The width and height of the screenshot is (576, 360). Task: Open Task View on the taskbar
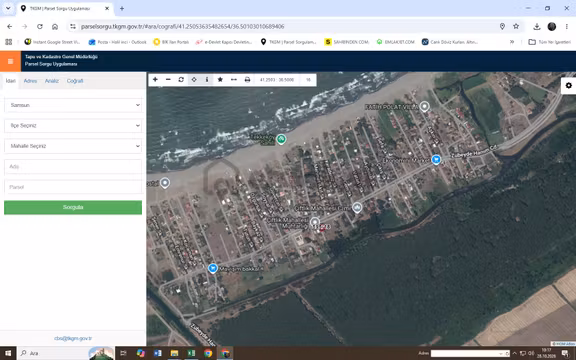pyautogui.click(x=123, y=353)
